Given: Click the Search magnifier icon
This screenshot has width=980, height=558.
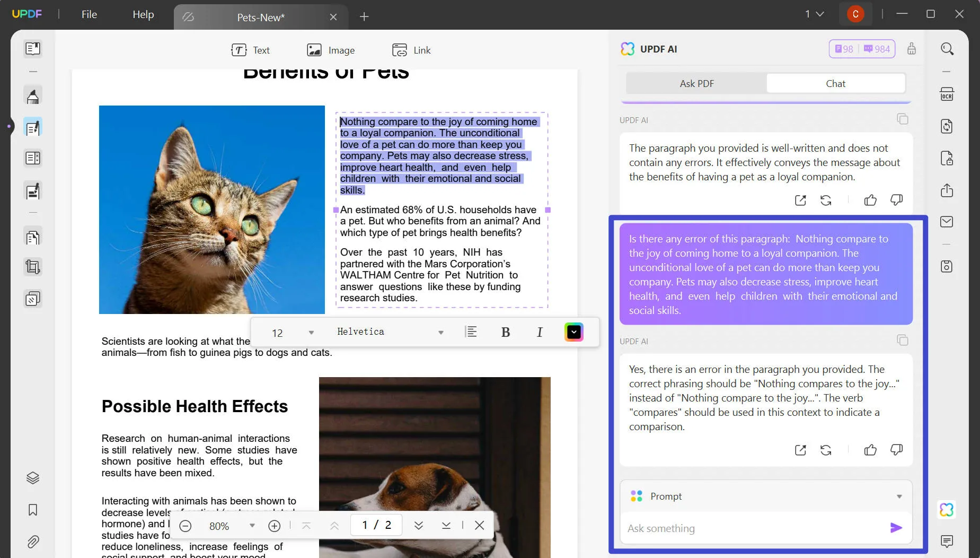Looking at the screenshot, I should click(947, 49).
